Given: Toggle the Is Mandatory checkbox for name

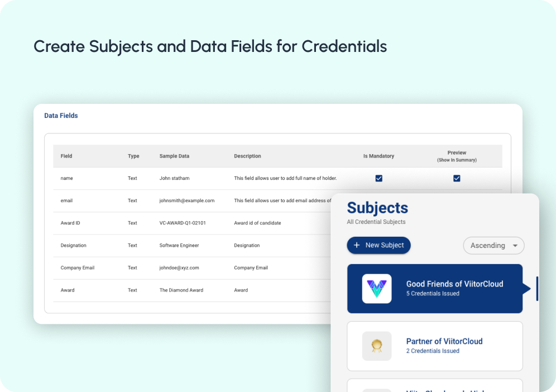Looking at the screenshot, I should [378, 178].
